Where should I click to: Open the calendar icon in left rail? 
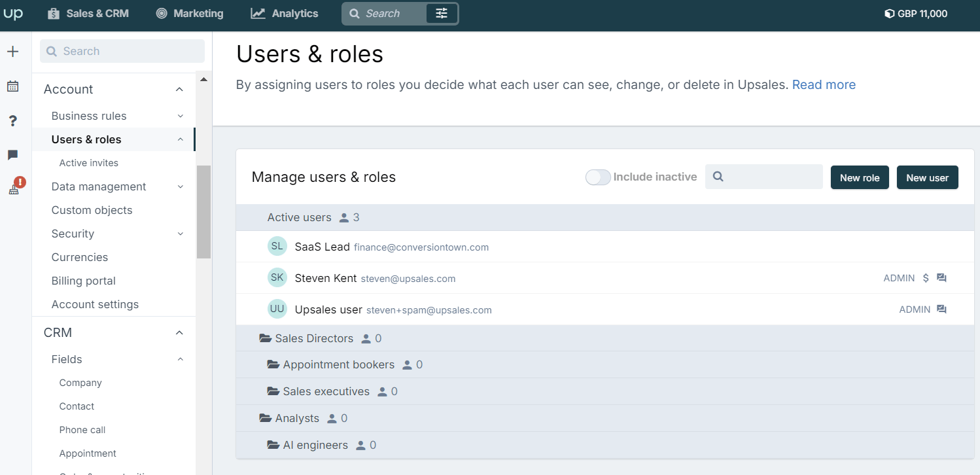(x=12, y=86)
